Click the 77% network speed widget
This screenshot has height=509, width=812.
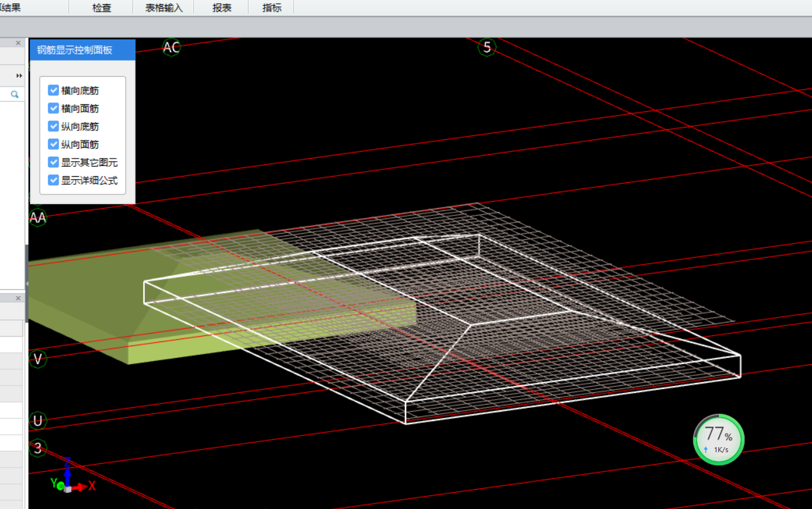coord(719,440)
